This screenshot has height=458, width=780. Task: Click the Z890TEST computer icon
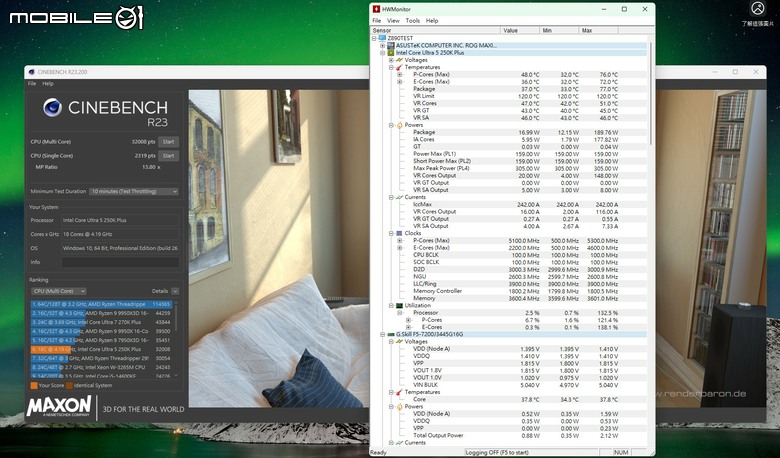tap(382, 38)
